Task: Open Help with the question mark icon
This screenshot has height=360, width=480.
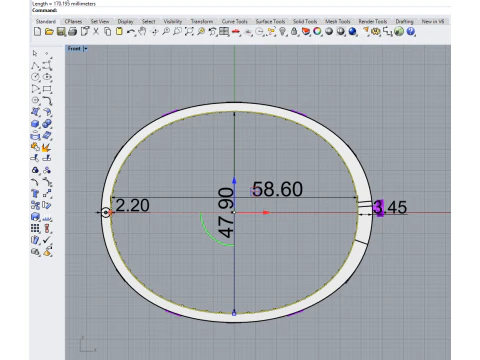Action: click(411, 32)
